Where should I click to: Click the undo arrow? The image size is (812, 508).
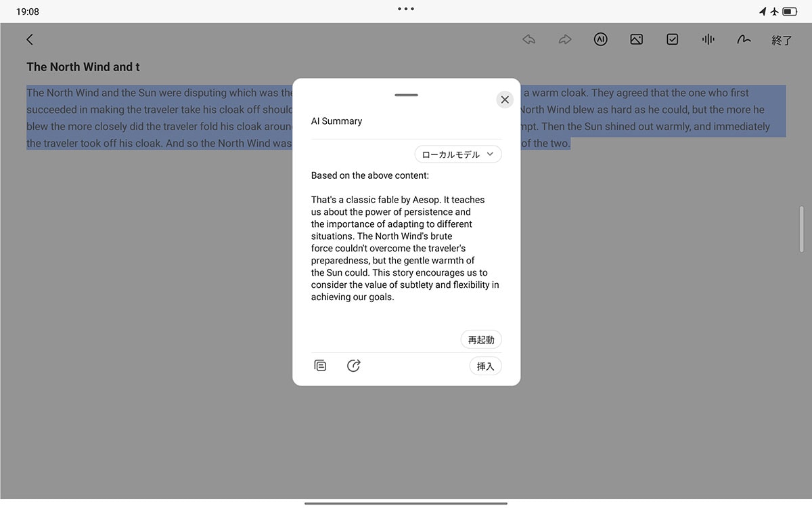(528, 39)
